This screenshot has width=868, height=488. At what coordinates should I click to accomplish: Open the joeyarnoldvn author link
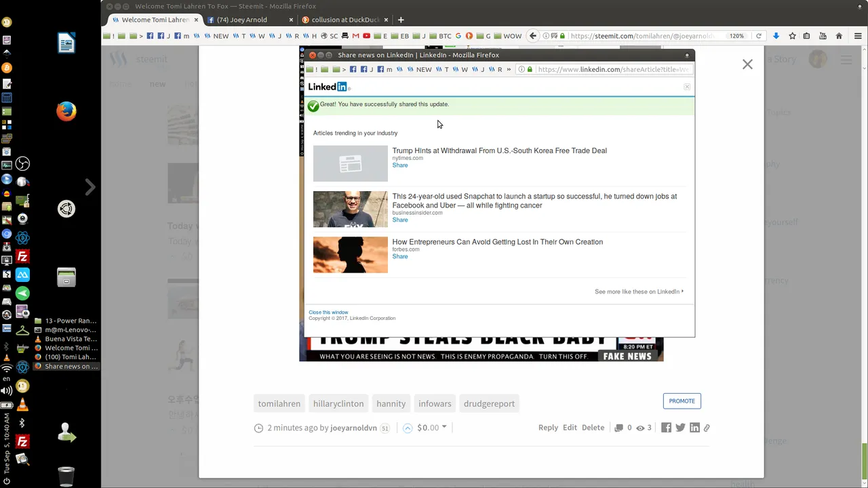353,428
